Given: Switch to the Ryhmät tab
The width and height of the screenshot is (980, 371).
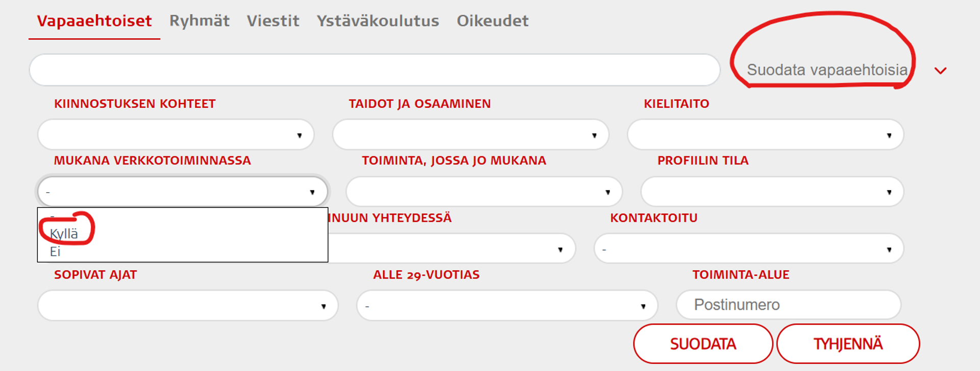Looking at the screenshot, I should [x=200, y=21].
